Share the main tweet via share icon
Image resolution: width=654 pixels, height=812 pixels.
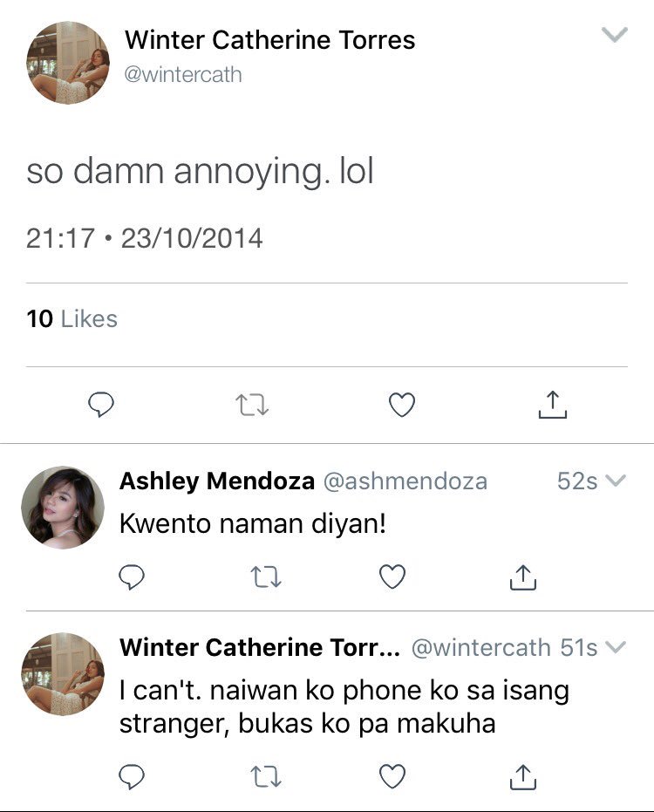[553, 405]
